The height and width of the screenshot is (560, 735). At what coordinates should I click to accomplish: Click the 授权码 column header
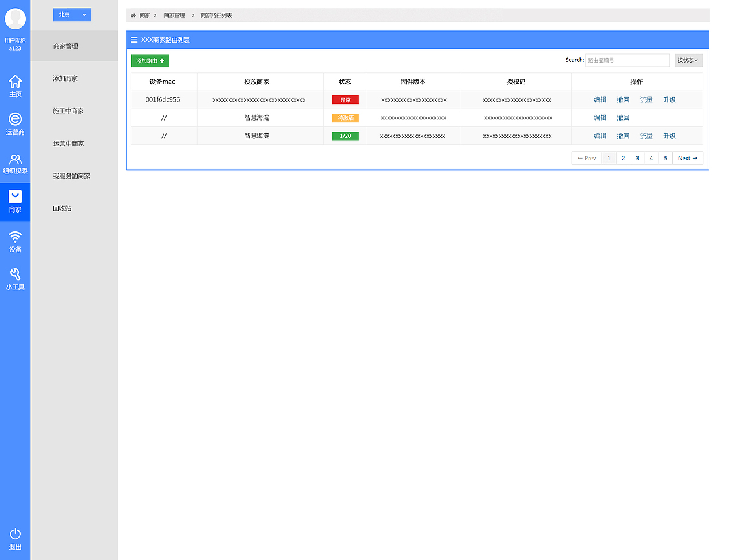(516, 82)
